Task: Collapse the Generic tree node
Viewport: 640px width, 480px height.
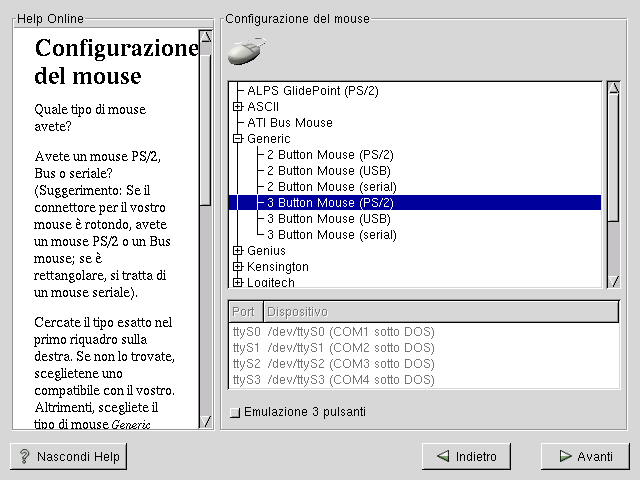Action: [x=237, y=139]
